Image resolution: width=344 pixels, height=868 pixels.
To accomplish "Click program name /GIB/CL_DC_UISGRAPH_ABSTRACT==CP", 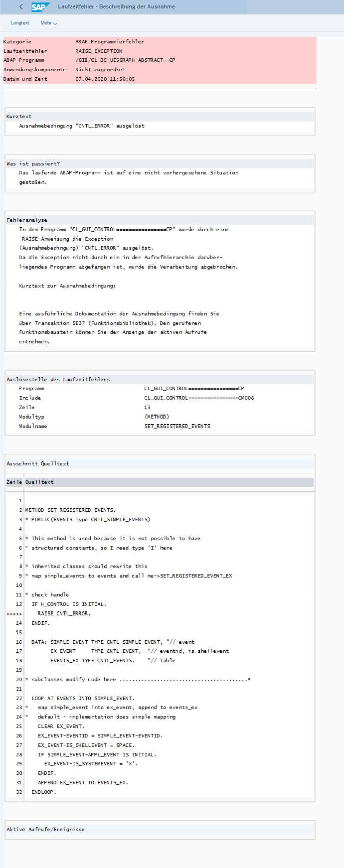I will coord(125,60).
